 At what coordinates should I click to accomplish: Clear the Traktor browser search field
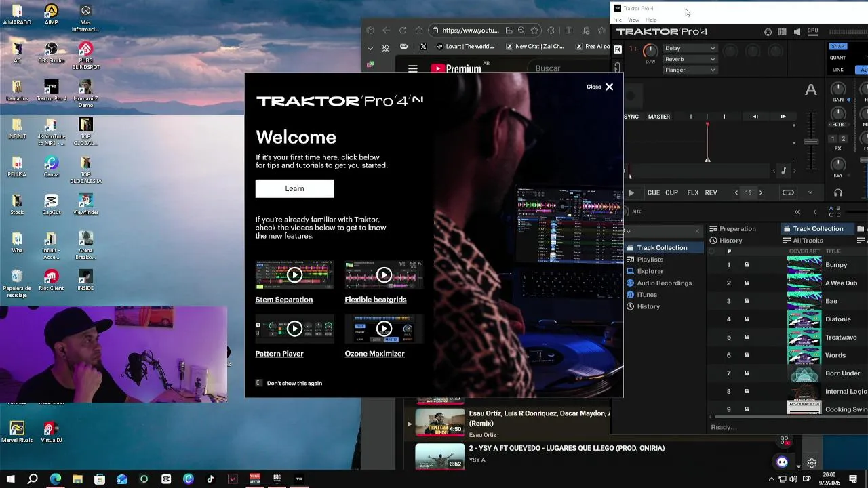[697, 232]
